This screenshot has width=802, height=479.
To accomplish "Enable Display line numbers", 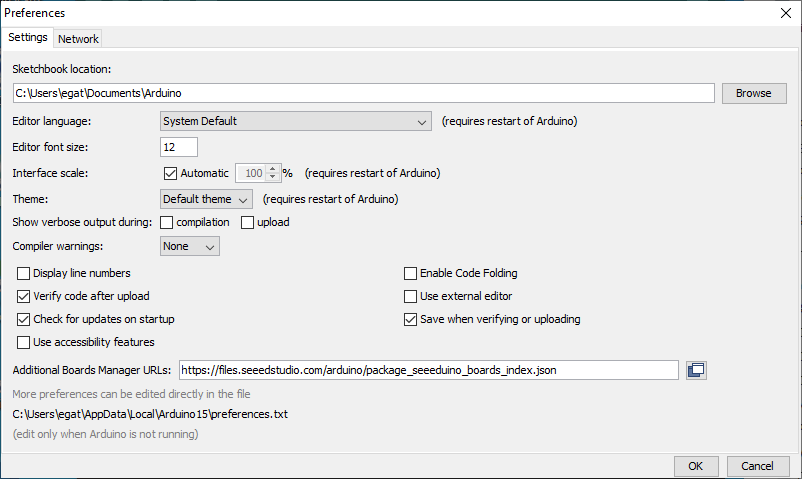I will pos(24,273).
